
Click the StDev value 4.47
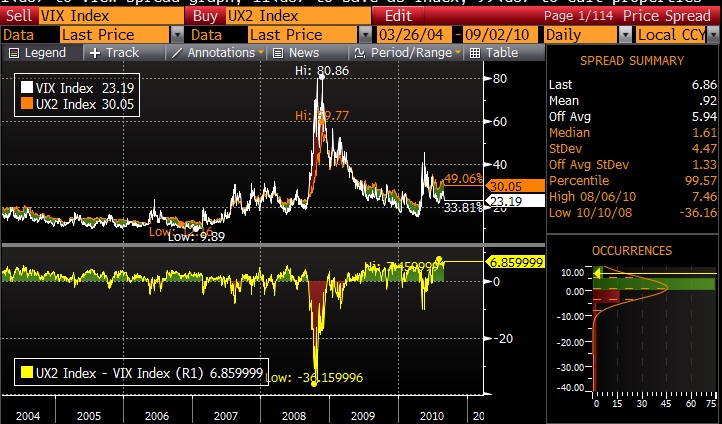pyautogui.click(x=704, y=149)
